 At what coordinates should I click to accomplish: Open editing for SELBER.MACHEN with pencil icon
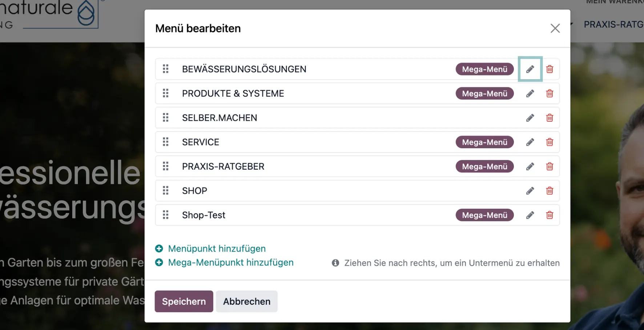(530, 117)
